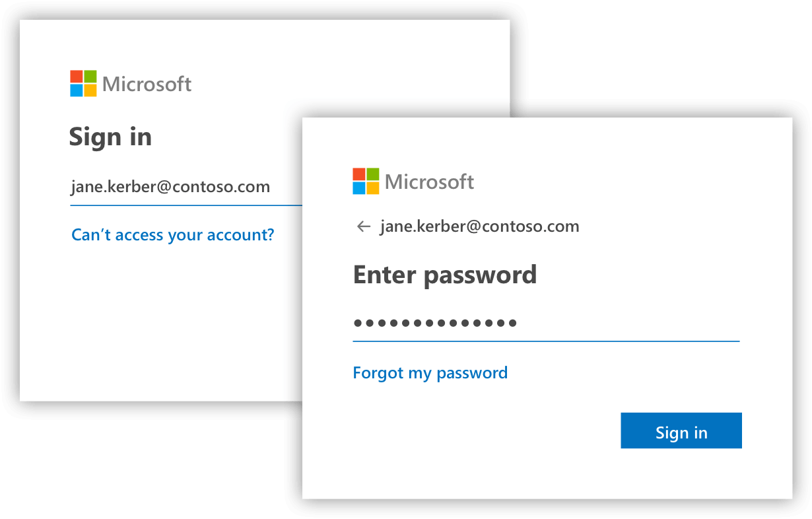812x519 pixels.
Task: Click the email address next to the back arrow
Action: click(479, 226)
